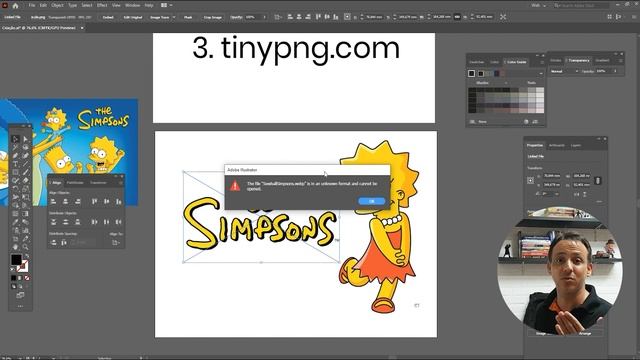This screenshot has width=640, height=360.
Task: Switch to the Transform tab in Align panel
Action: point(98,182)
